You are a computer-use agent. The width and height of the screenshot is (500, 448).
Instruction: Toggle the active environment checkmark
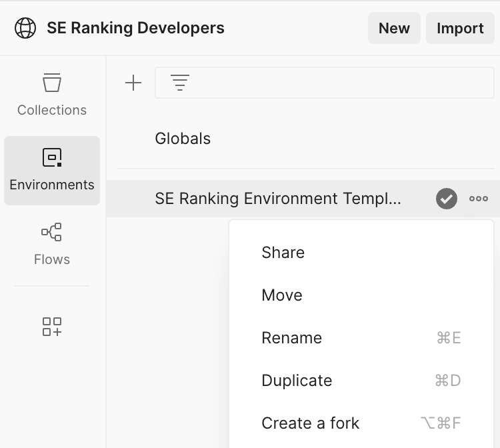click(x=447, y=198)
